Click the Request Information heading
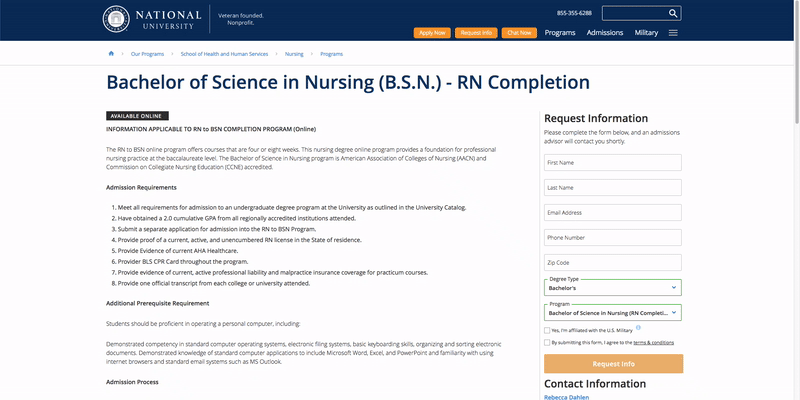Screen dimensions: 800x400 tap(596, 118)
